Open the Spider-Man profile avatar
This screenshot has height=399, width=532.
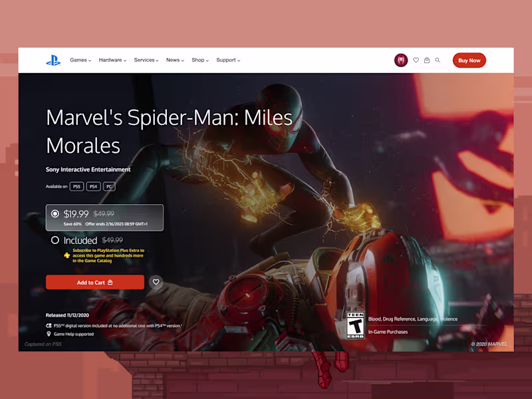pos(401,61)
